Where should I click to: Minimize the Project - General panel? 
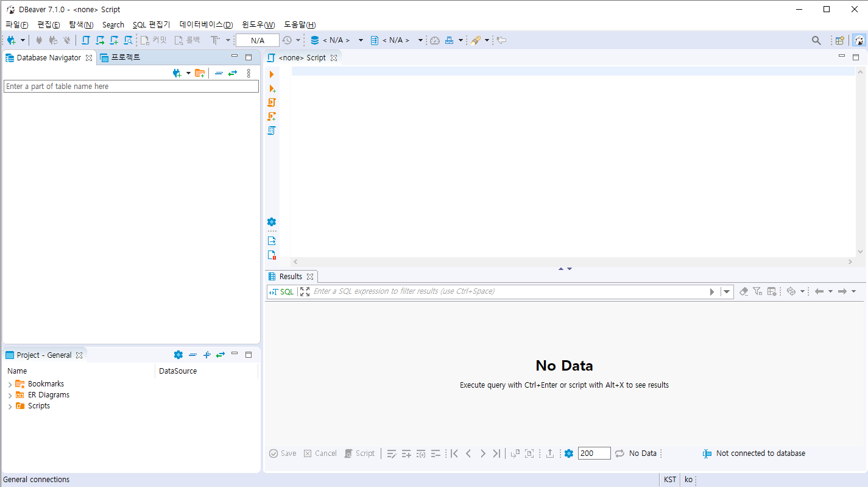pos(235,354)
